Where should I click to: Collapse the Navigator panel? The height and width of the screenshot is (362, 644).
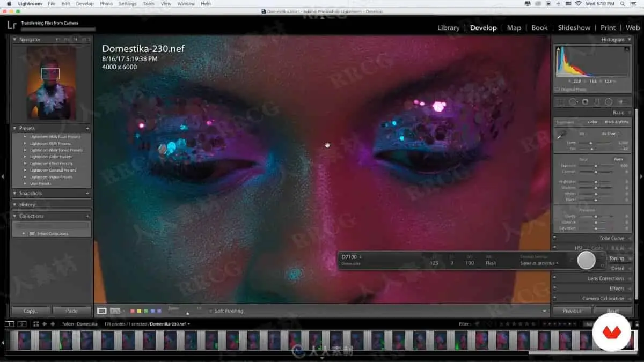pyautogui.click(x=15, y=40)
